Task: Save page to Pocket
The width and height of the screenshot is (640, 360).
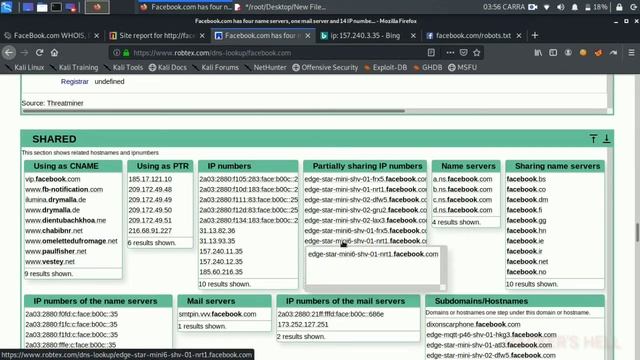Action: [463, 53]
